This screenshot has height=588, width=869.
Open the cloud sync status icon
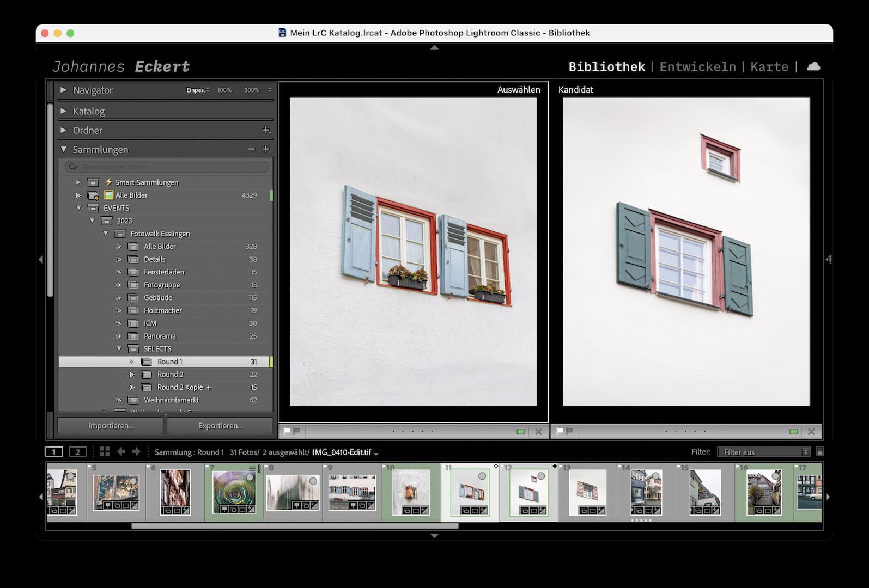pos(813,66)
